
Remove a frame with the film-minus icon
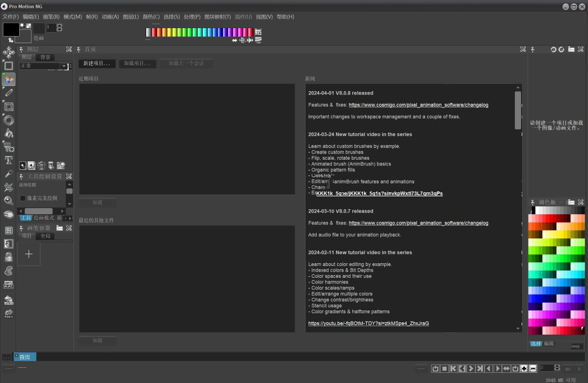[533, 369]
